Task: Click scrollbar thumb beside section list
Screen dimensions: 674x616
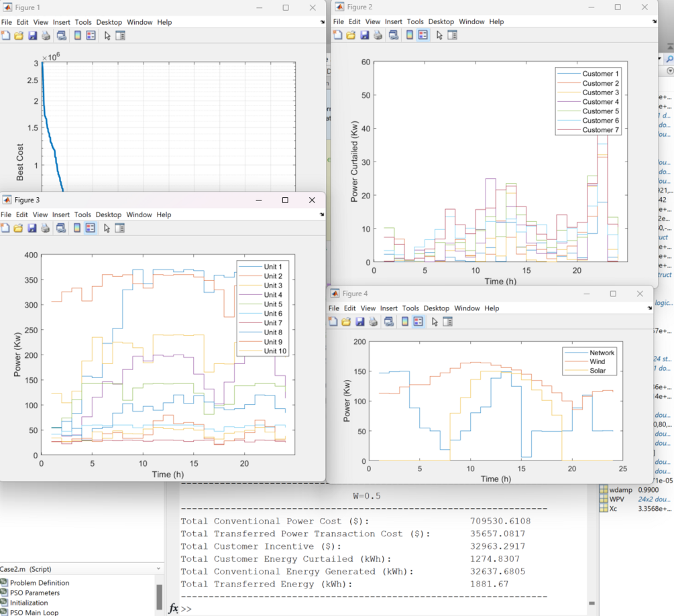Action: tap(159, 597)
